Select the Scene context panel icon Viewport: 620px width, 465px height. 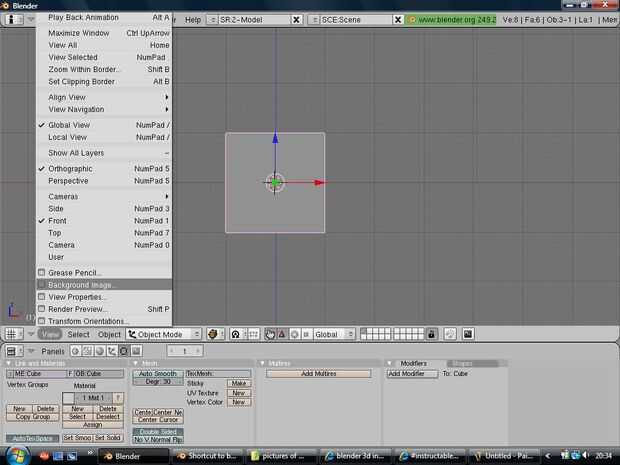[x=136, y=351]
